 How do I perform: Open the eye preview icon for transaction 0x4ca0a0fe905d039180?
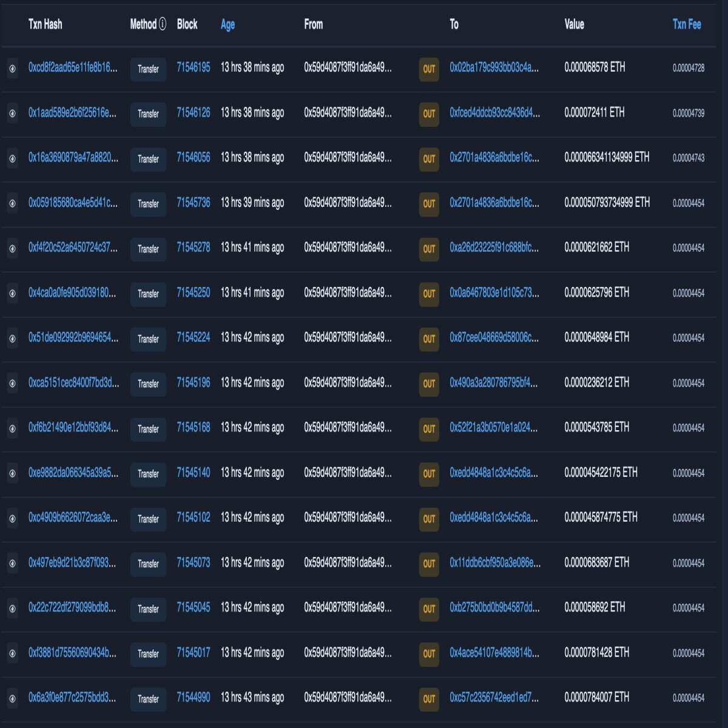coord(12,293)
